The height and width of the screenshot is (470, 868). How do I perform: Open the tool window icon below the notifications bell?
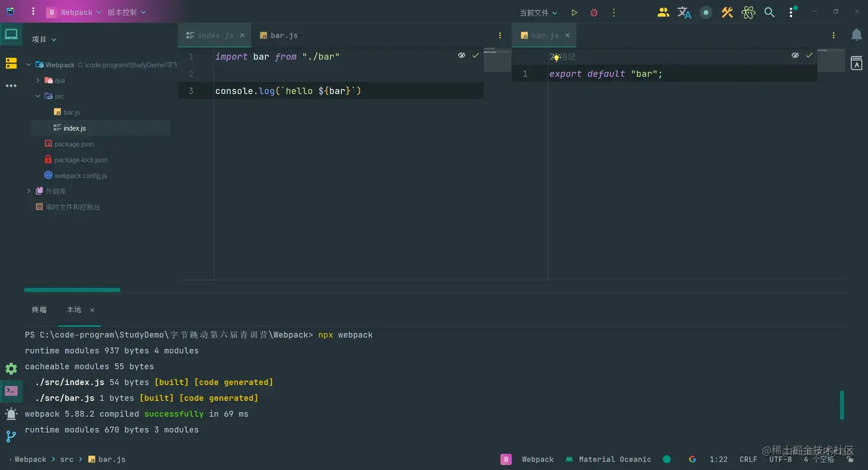coord(857,63)
